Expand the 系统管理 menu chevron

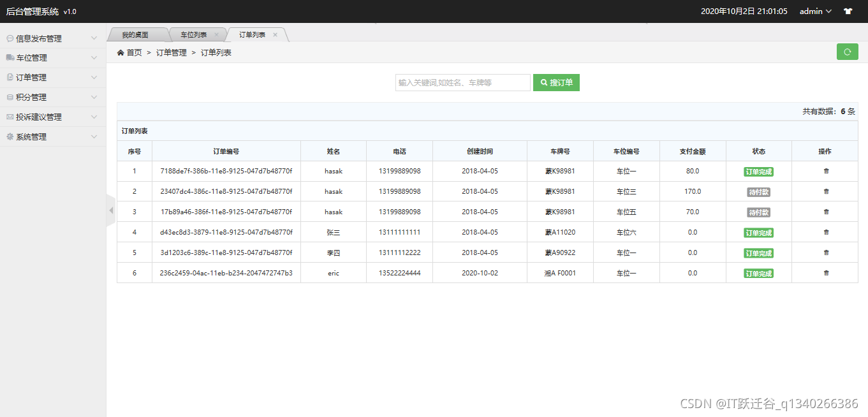(x=94, y=137)
